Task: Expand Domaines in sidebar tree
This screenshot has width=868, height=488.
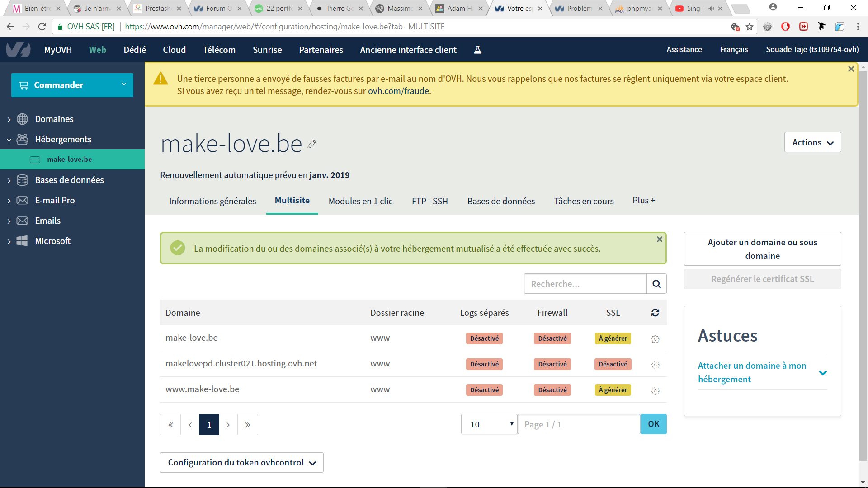Action: coord(9,119)
